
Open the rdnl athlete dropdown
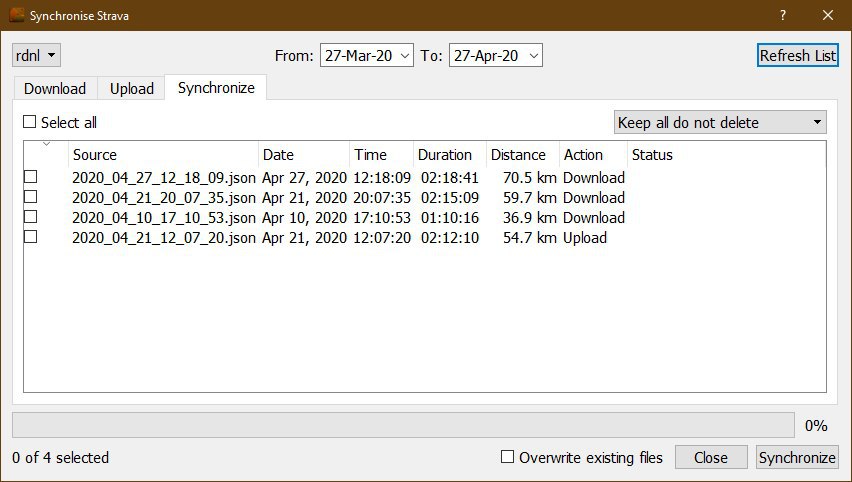36,55
